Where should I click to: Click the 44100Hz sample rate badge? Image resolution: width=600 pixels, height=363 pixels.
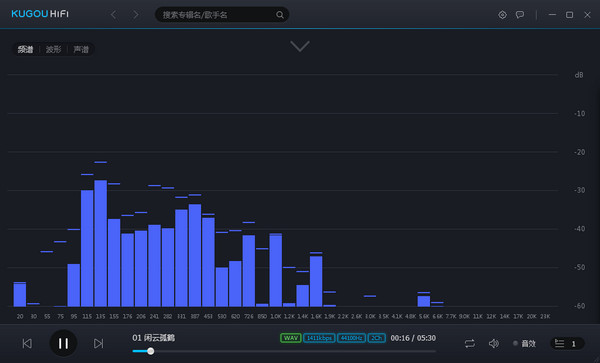point(351,338)
